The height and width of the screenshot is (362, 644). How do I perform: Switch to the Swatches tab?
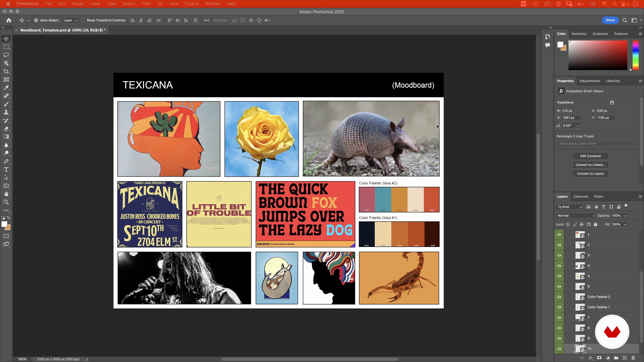click(579, 34)
